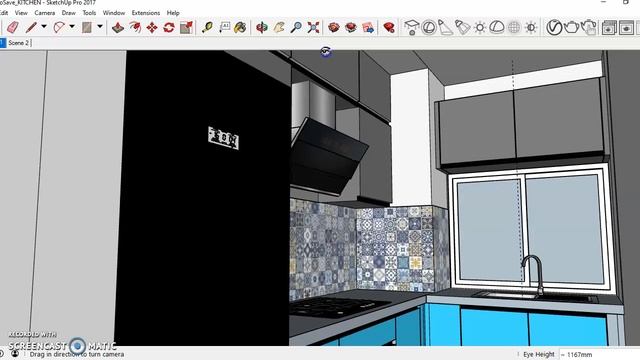
Task: Activate the Orbit tool
Action: pyautogui.click(x=262, y=27)
